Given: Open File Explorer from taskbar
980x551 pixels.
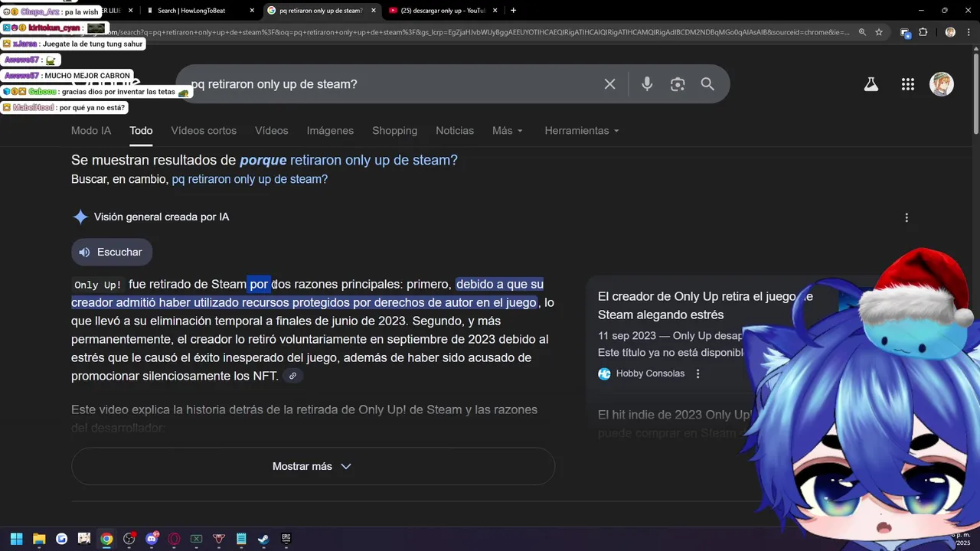Looking at the screenshot, I should coord(39,539).
